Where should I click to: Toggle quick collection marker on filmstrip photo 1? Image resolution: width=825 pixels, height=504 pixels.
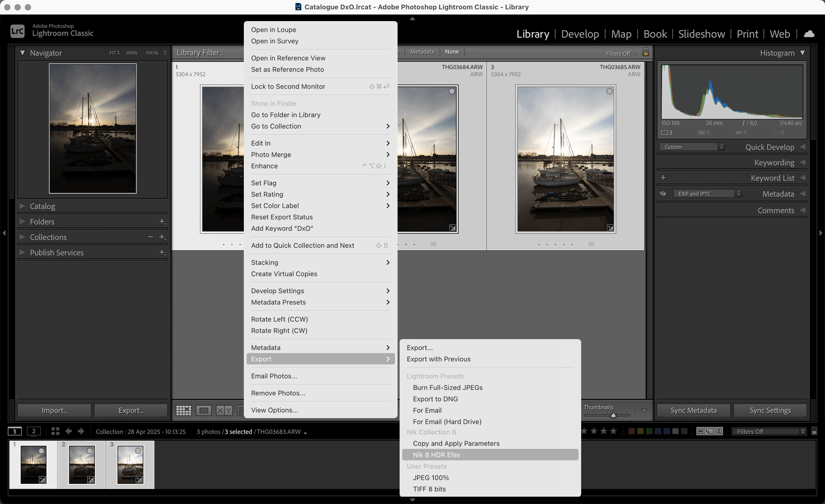tap(41, 451)
